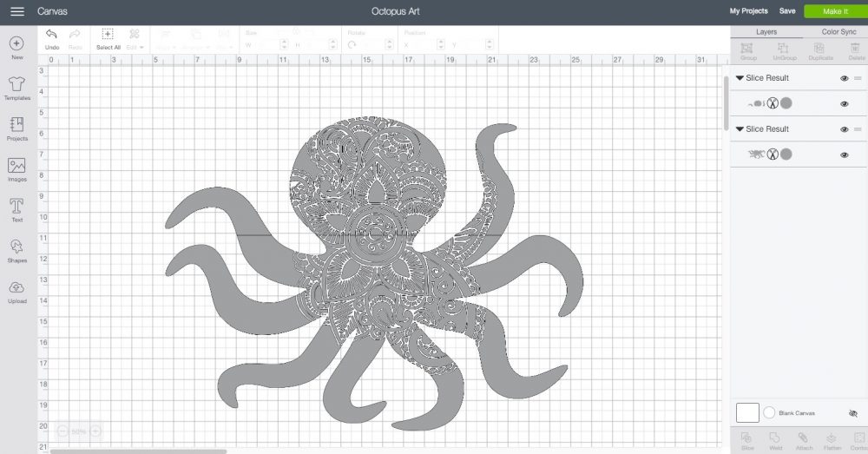Collapse the first Slice Result group
This screenshot has width=868, height=454.
click(x=740, y=78)
